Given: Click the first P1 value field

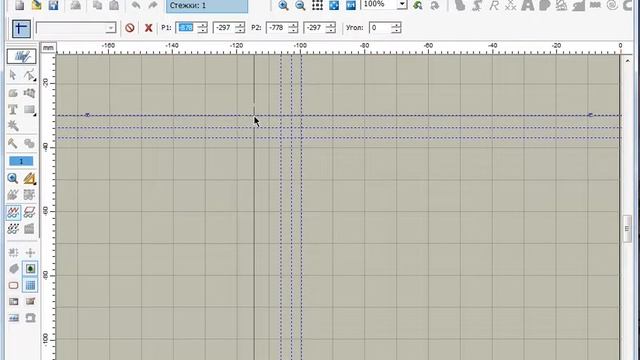Looking at the screenshot, I should coord(186,28).
